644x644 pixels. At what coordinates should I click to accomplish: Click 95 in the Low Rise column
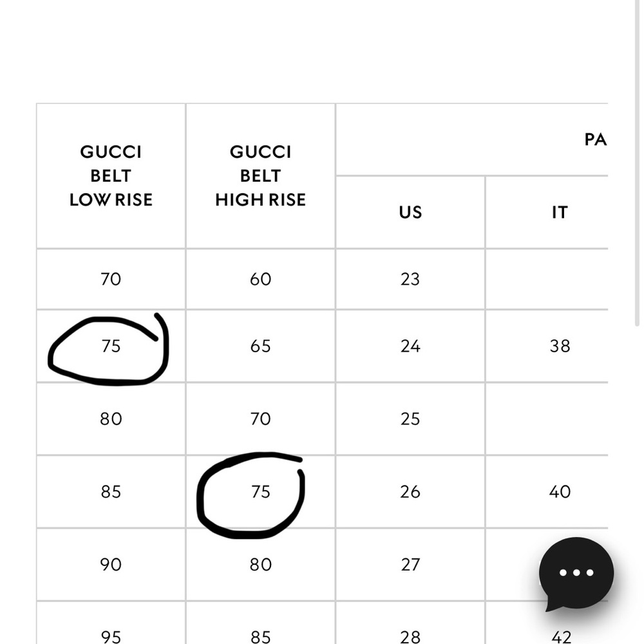pos(111,636)
